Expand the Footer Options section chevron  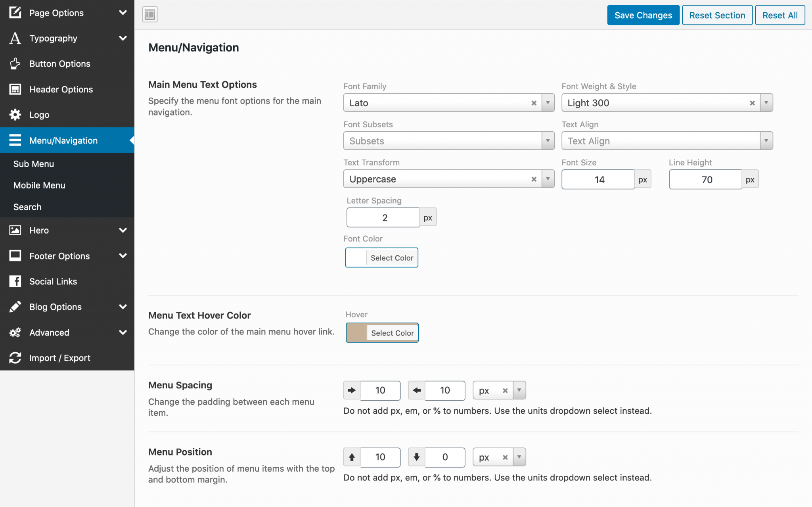[x=123, y=256]
